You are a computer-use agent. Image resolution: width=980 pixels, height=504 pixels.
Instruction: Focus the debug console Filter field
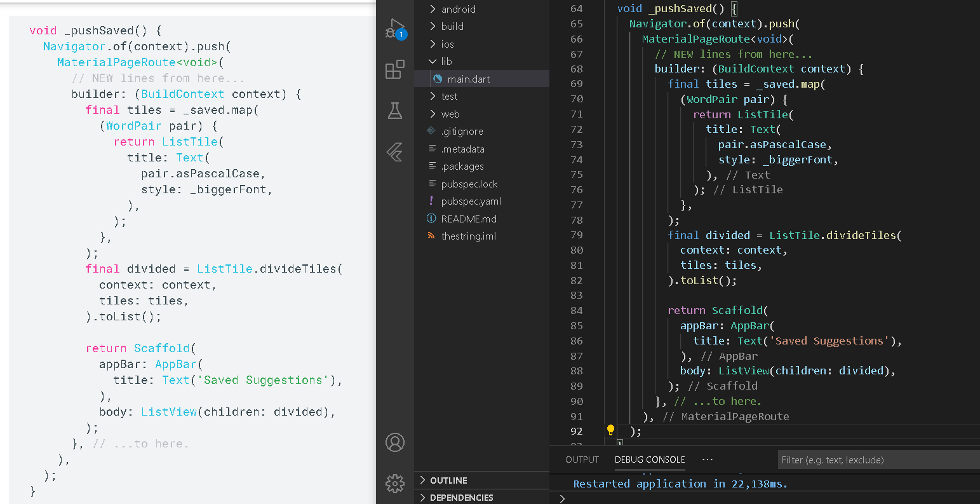coord(879,460)
